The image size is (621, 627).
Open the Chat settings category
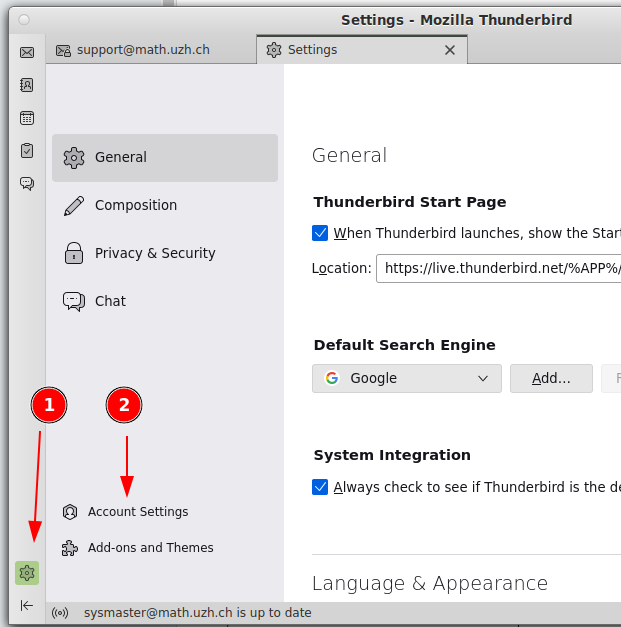(165, 302)
